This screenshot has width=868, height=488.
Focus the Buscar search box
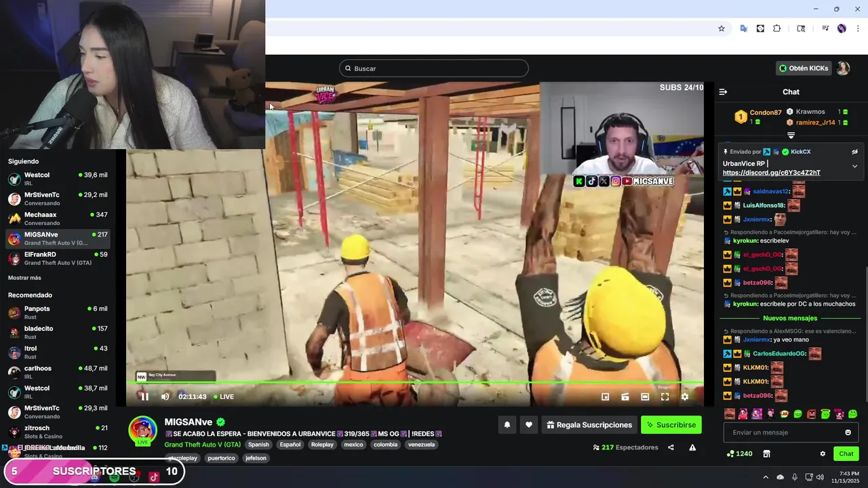(434, 68)
